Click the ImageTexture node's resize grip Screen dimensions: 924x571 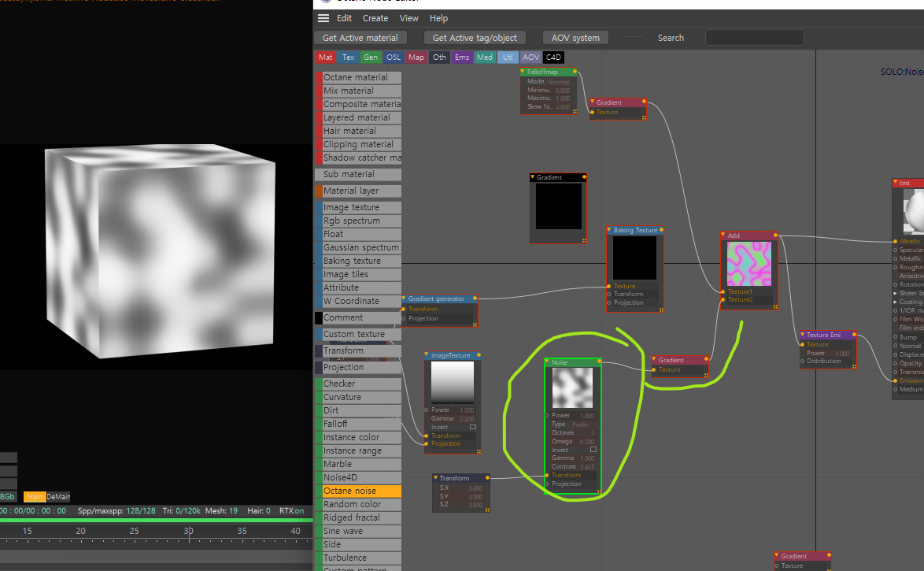(479, 452)
